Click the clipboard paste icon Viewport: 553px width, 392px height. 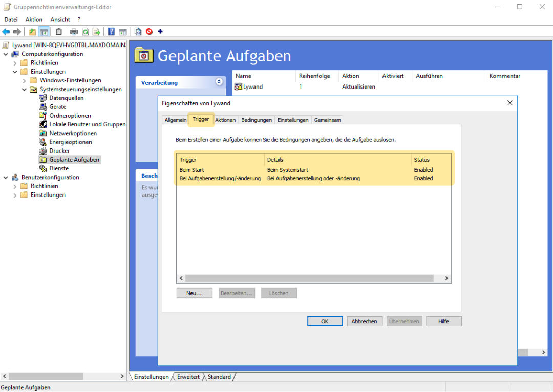[58, 32]
